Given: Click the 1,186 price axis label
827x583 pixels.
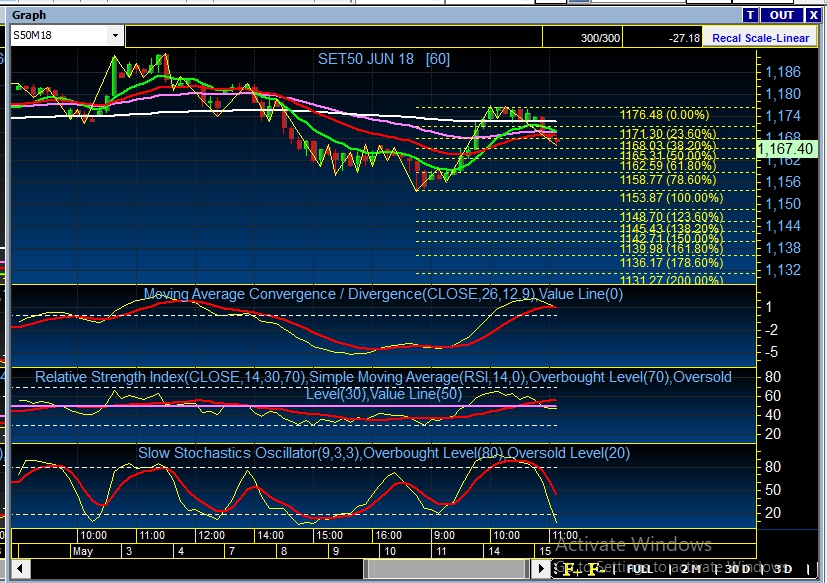Looking at the screenshot, I should click(x=783, y=72).
